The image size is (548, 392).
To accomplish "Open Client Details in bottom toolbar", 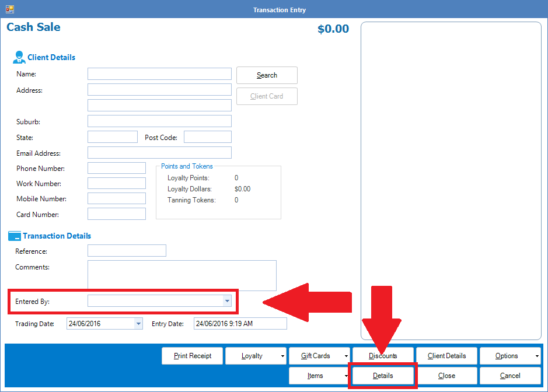I will [x=446, y=356].
